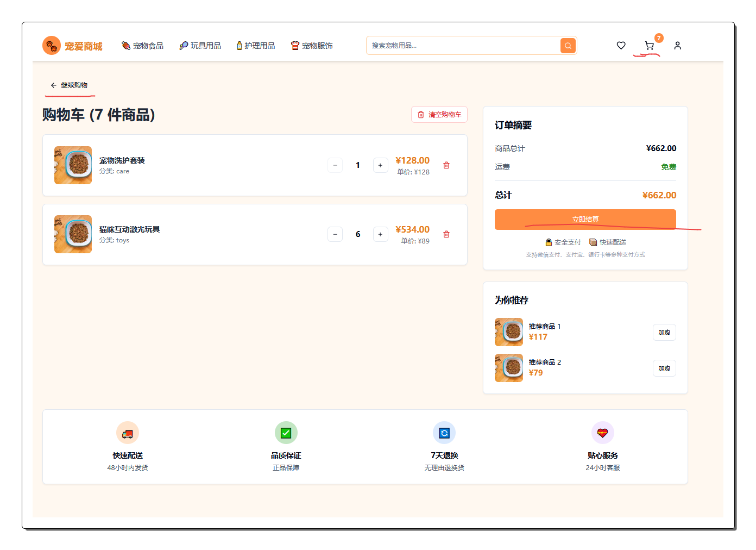Click the ¥128.00 item price
The height and width of the screenshot is (550, 756).
pos(413,160)
